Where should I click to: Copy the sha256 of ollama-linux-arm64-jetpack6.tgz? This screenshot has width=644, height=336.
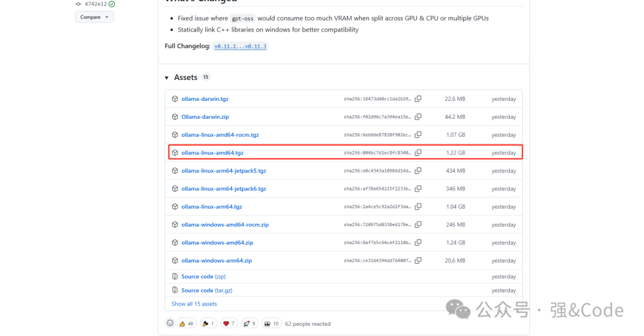(418, 189)
